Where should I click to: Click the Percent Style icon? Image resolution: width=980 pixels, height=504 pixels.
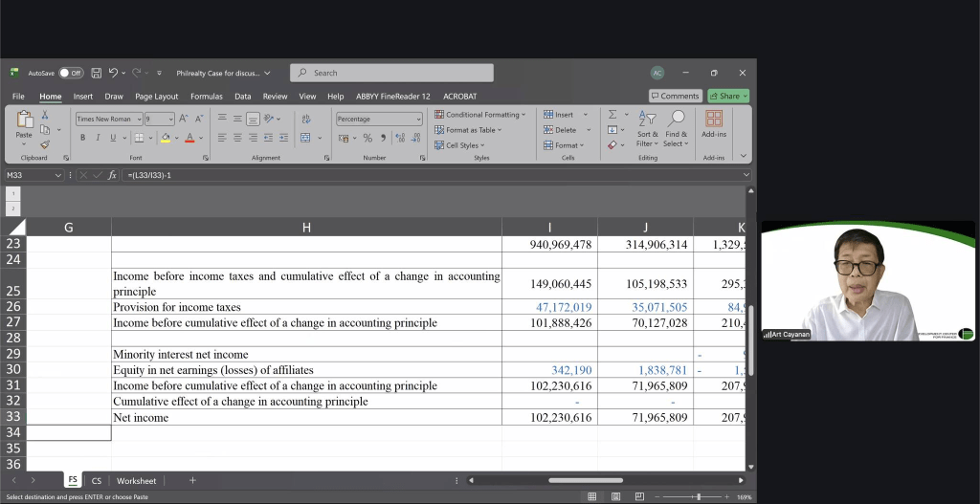367,138
